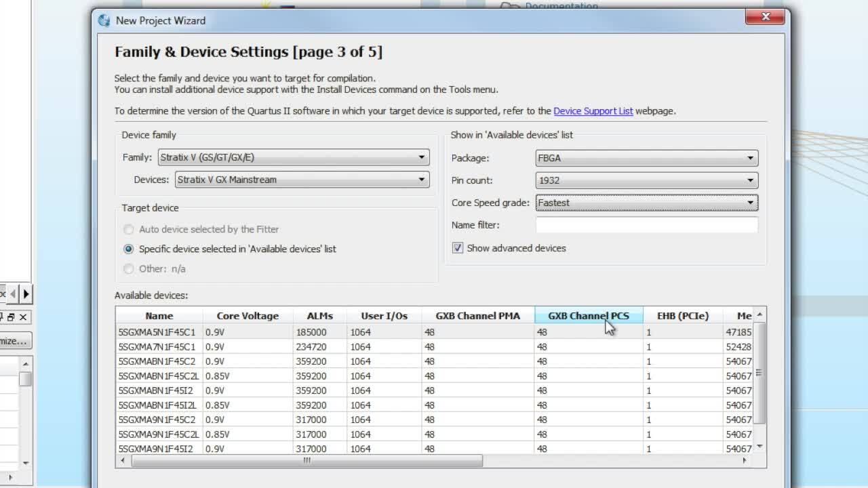Click the Name filter text field
This screenshot has height=488, width=868.
point(646,225)
